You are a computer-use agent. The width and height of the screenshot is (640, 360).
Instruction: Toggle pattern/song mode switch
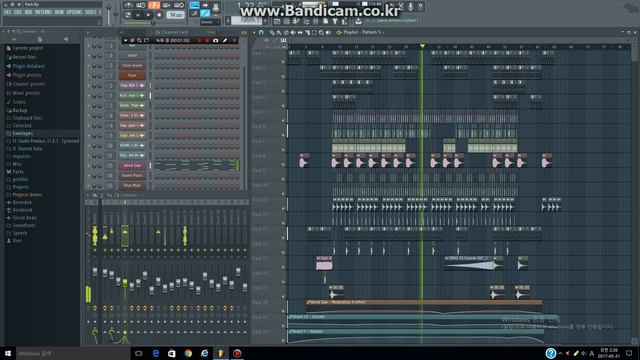(x=128, y=15)
